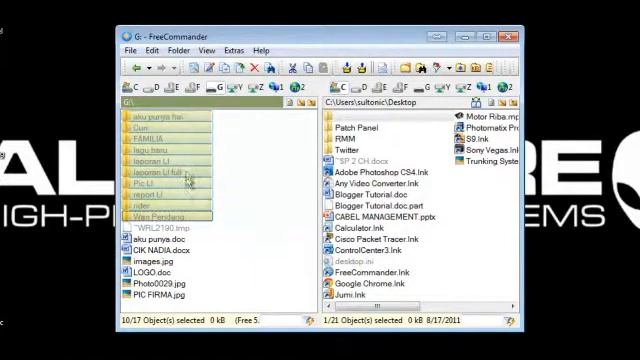
Task: Select the Twitter folder
Action: (341, 150)
